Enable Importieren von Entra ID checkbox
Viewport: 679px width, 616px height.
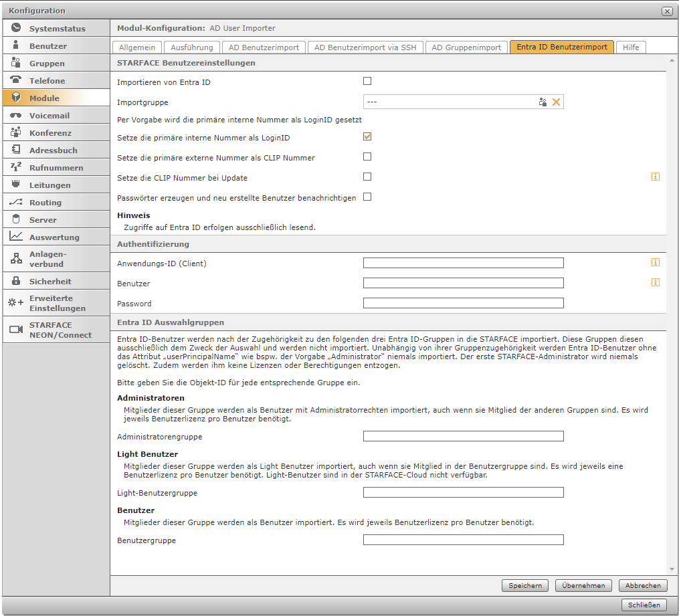(367, 81)
